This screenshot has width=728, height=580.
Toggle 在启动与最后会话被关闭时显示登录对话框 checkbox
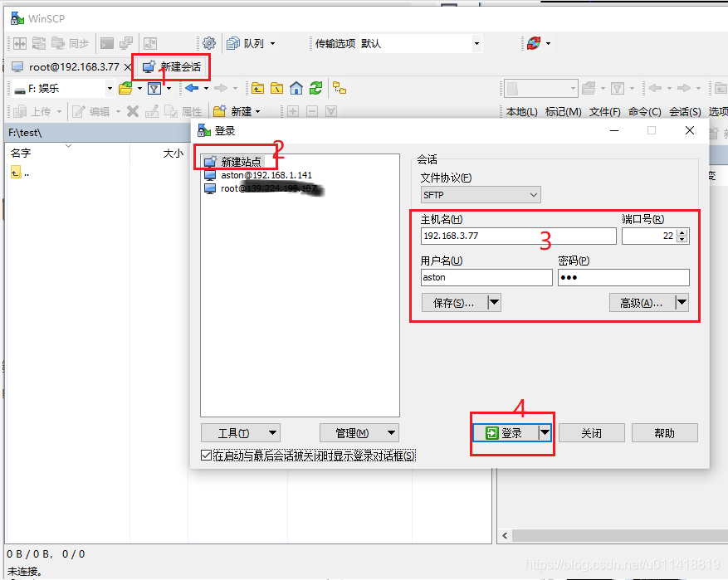pyautogui.click(x=206, y=456)
